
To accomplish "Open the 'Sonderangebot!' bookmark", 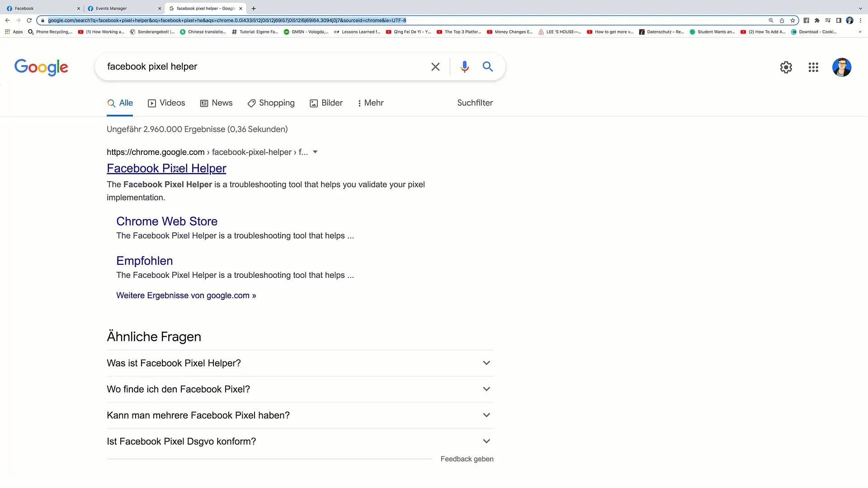I will point(152,32).
